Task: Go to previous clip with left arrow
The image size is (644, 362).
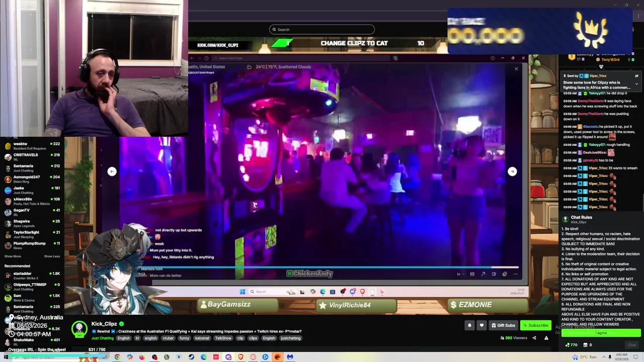Action: [112, 171]
